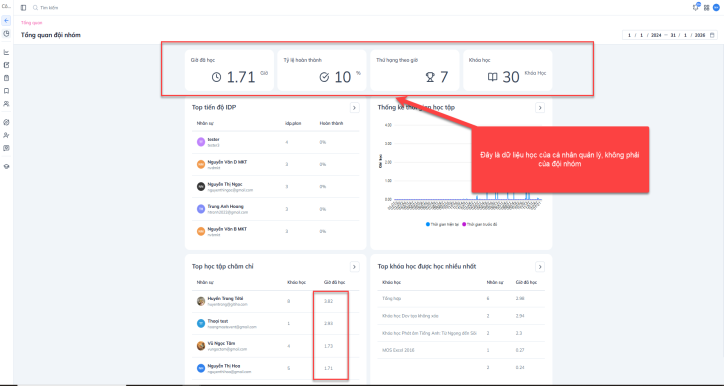The height and width of the screenshot is (386, 724).
Task: Open the Thứ hạng theo giờ stat card
Action: (415, 70)
